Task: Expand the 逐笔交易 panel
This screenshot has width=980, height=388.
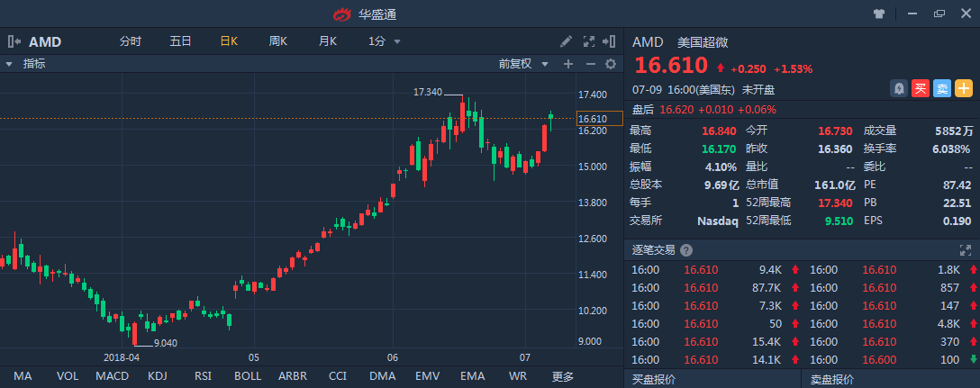Action: click(966, 250)
